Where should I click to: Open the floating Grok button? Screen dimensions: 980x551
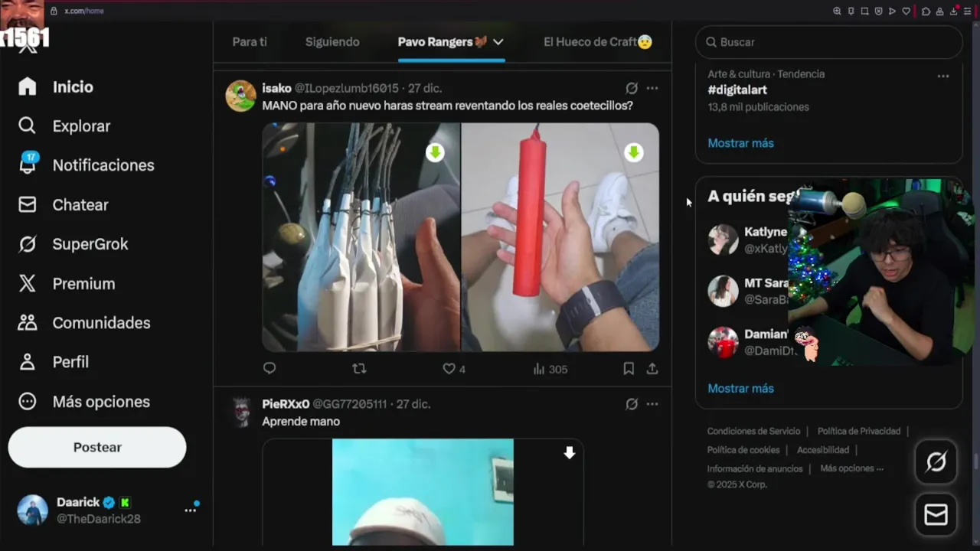click(x=936, y=462)
